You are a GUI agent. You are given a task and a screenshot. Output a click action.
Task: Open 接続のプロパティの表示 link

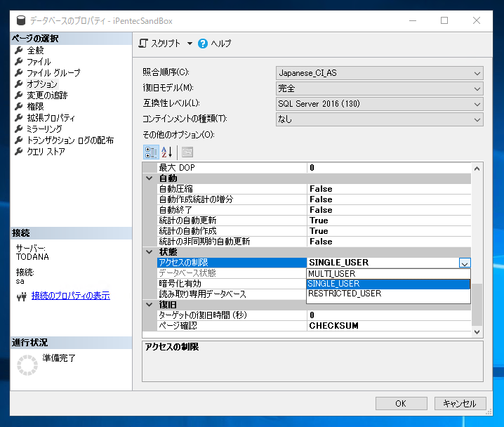click(71, 296)
